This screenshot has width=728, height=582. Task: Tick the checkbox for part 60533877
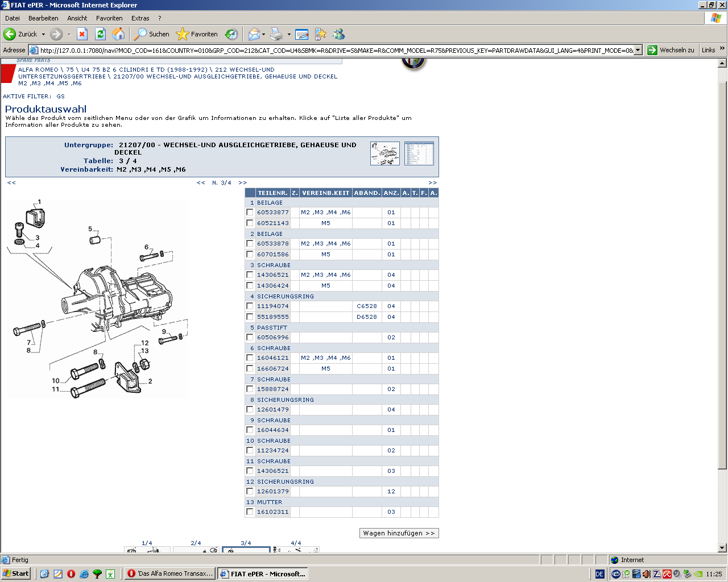coord(250,212)
